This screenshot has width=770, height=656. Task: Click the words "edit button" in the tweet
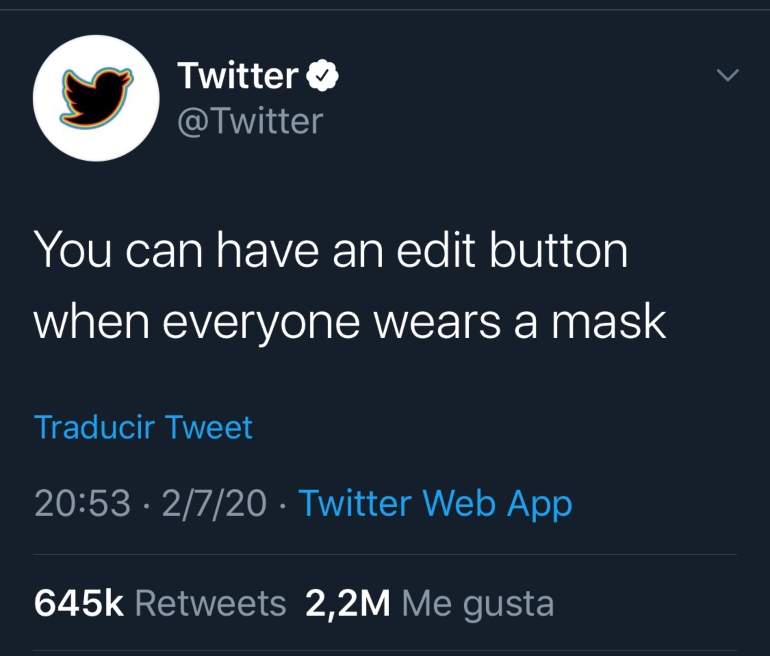click(512, 250)
